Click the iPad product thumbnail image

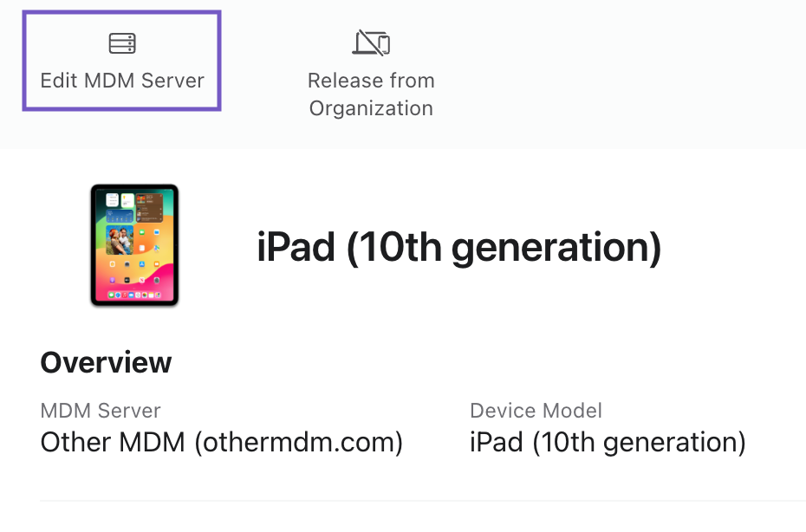pyautogui.click(x=134, y=245)
